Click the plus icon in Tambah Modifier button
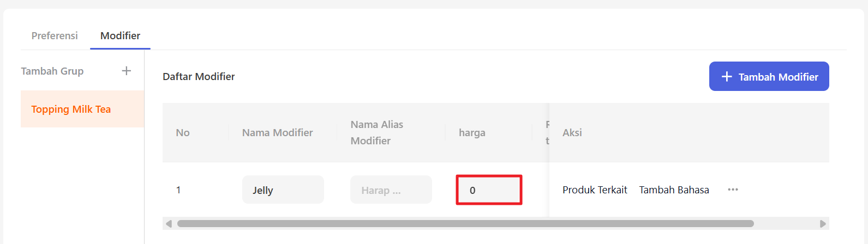 click(x=726, y=77)
